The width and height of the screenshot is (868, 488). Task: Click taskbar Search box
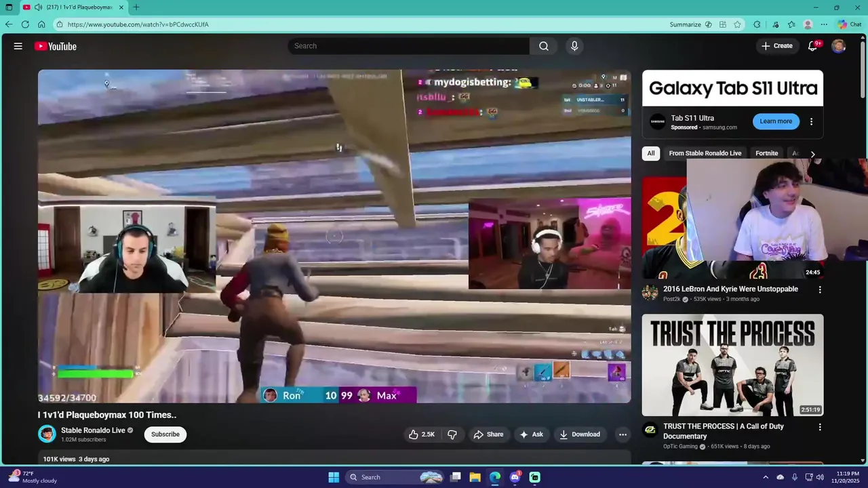click(396, 477)
